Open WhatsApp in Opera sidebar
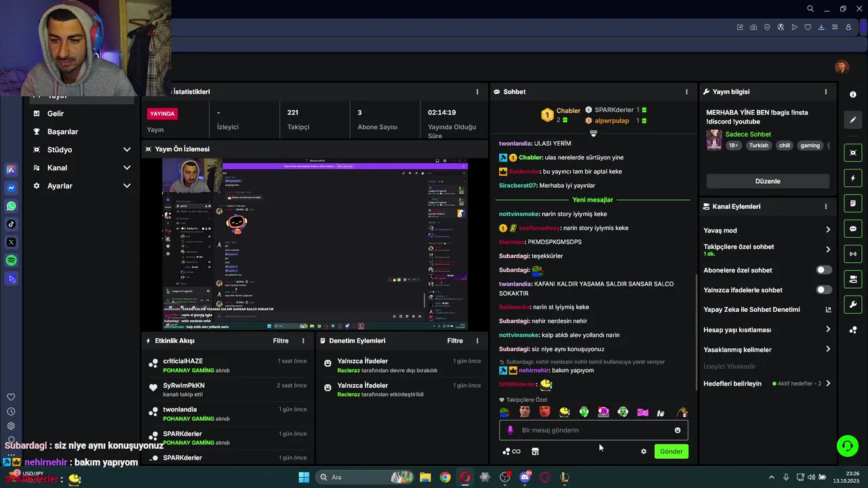Image resolution: width=868 pixels, height=488 pixels. pos(11,206)
